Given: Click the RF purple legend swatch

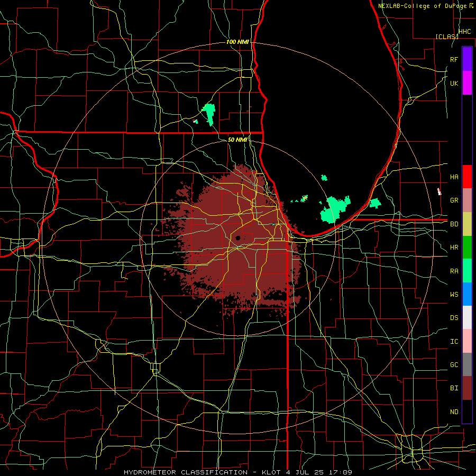Looking at the screenshot, I should point(467,59).
